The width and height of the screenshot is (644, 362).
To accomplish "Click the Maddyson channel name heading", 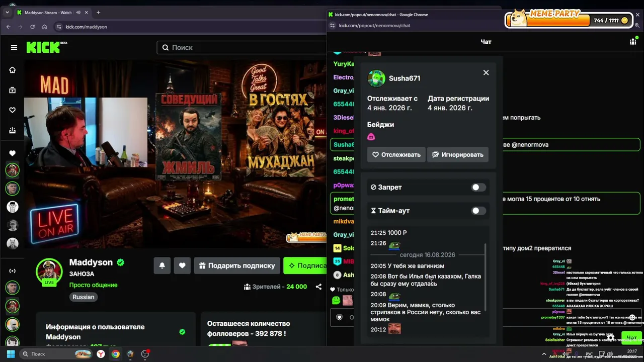I will pyautogui.click(x=91, y=262).
